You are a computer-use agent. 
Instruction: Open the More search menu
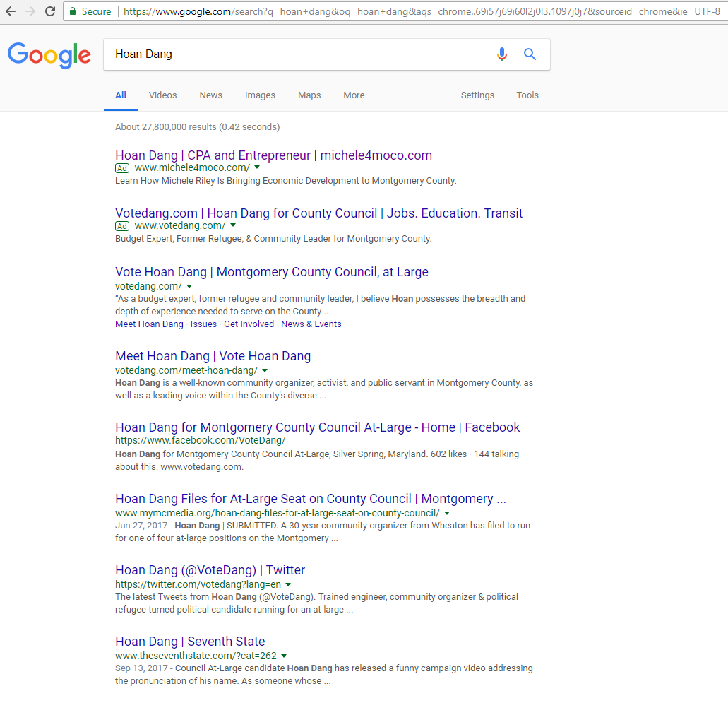[x=354, y=95]
